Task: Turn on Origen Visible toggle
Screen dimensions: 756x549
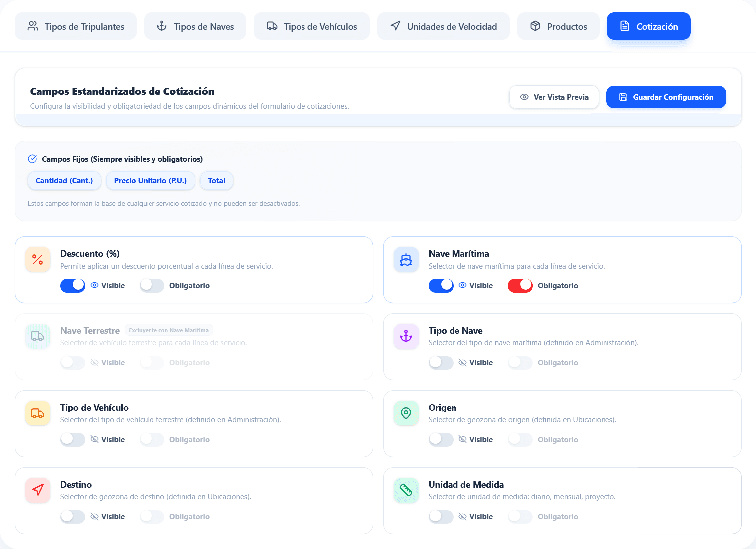Action: point(441,439)
